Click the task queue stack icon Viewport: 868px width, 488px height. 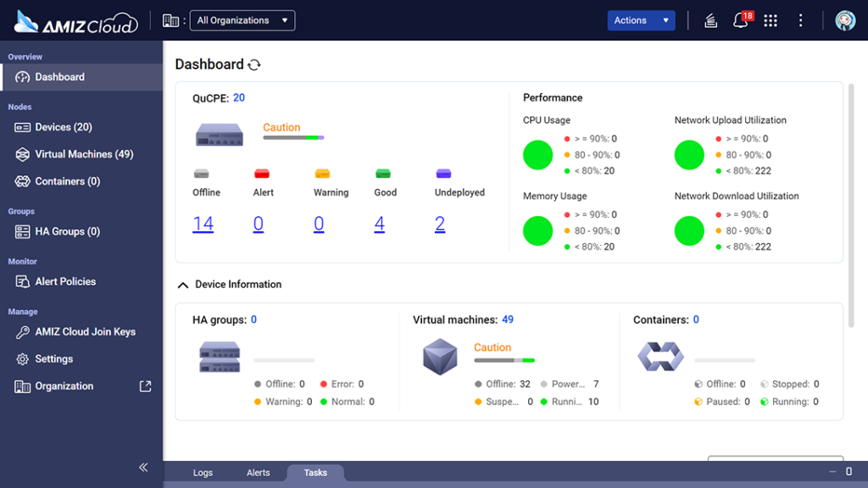[x=710, y=20]
